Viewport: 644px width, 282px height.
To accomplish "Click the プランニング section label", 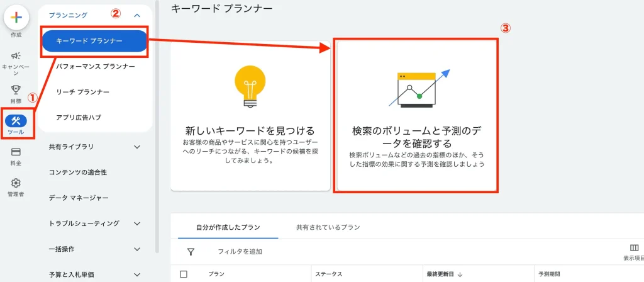I will (x=68, y=15).
